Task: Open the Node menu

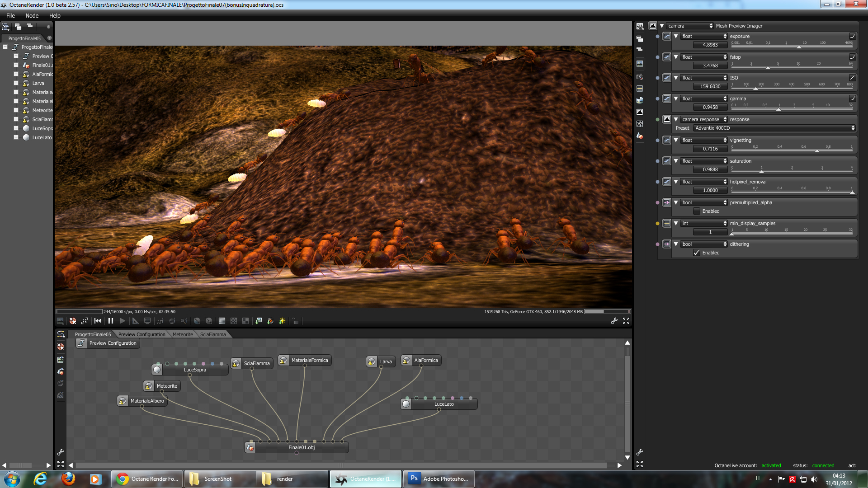Action: pos(32,15)
